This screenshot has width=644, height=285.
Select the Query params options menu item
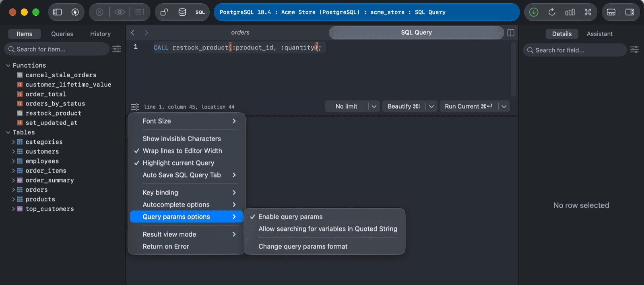[186, 217]
